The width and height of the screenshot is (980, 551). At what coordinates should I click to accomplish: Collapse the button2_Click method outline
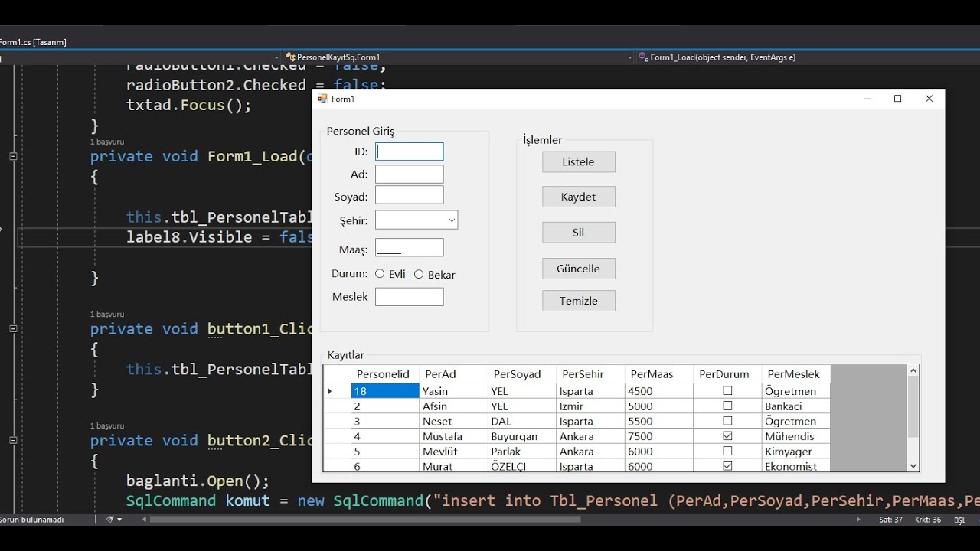(x=13, y=440)
